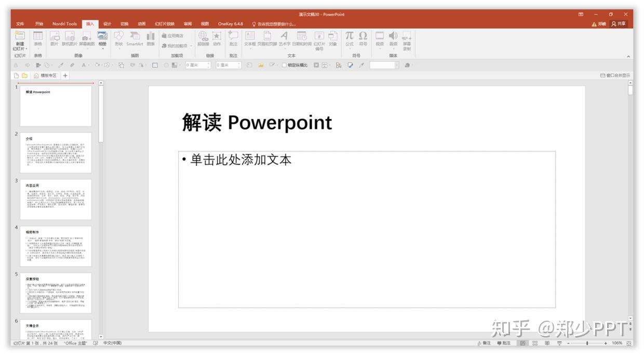
Task: Switch to slide sorter view in status bar
Action: [x=534, y=343]
